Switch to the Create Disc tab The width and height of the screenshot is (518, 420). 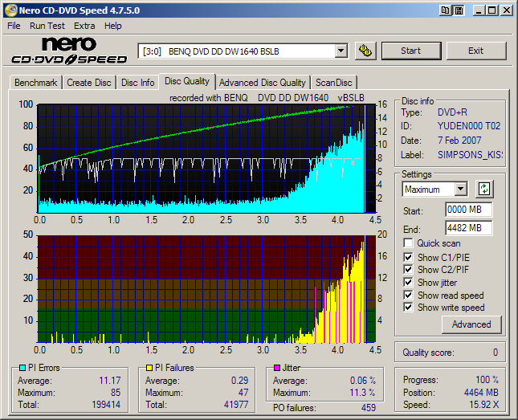click(89, 83)
